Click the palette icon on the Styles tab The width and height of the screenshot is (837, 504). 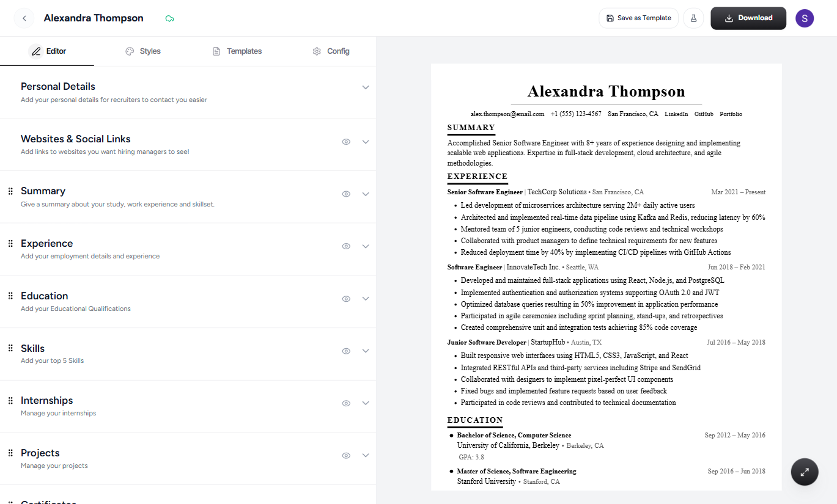(x=129, y=51)
